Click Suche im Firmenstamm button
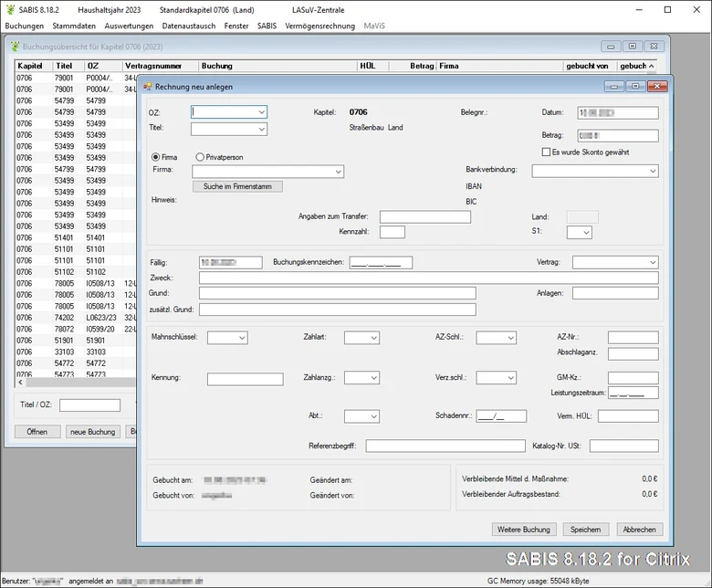 [237, 186]
